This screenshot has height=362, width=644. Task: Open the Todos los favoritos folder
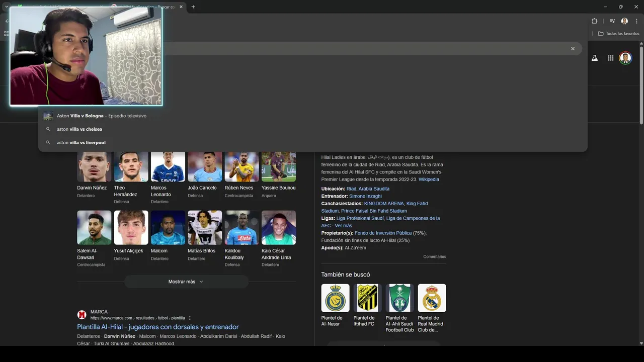click(x=618, y=34)
